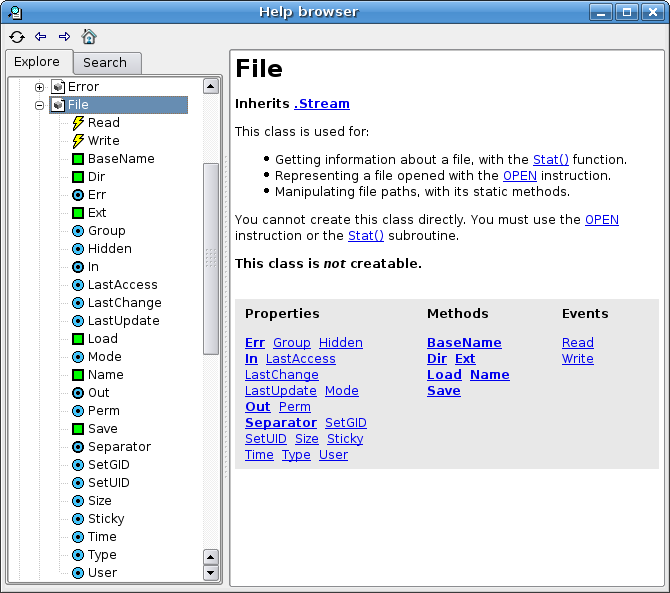
Task: Open the .Stream inherits link
Action: coord(322,103)
